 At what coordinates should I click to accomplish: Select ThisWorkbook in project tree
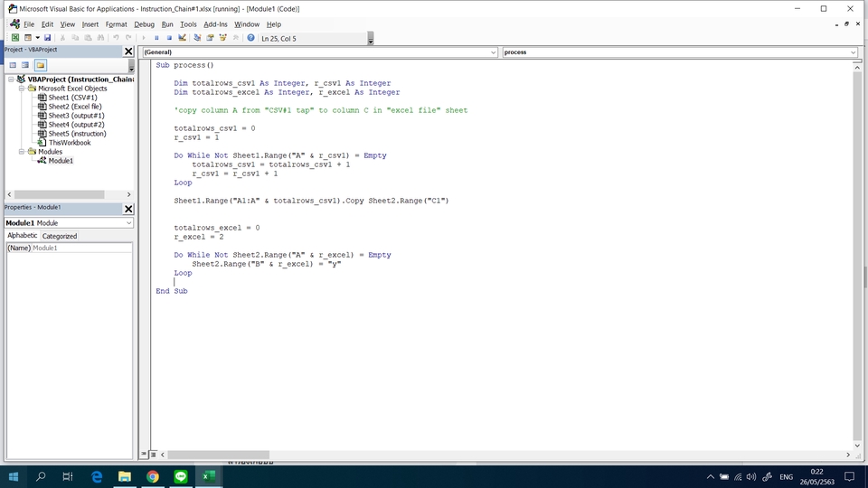70,143
